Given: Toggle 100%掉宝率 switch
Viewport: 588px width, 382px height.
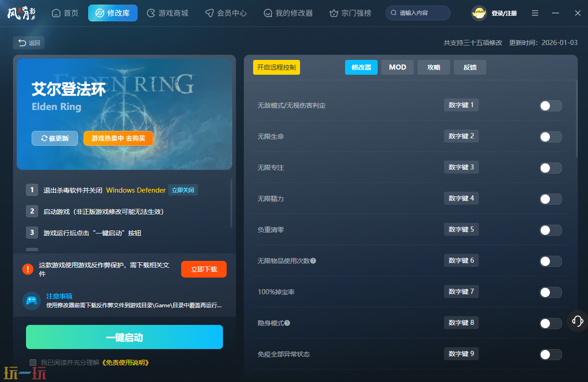Looking at the screenshot, I should pyautogui.click(x=550, y=292).
